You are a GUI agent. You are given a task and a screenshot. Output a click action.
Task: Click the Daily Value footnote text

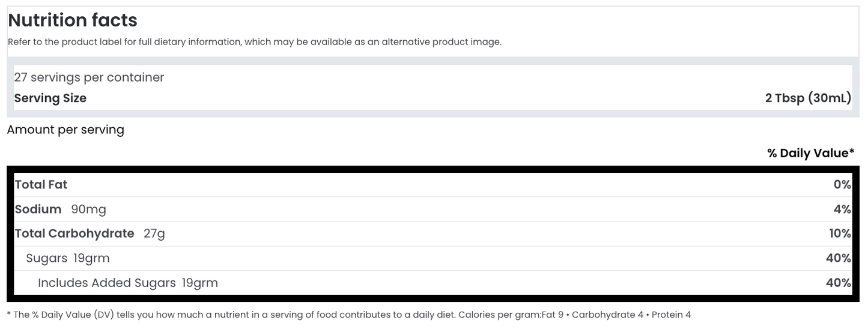tap(349, 315)
